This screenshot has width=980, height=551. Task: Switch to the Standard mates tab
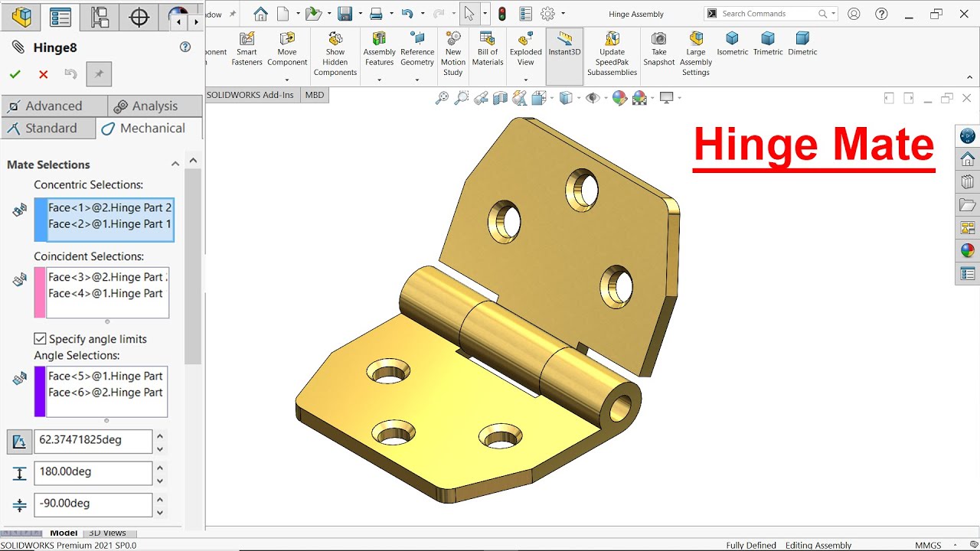(x=48, y=128)
